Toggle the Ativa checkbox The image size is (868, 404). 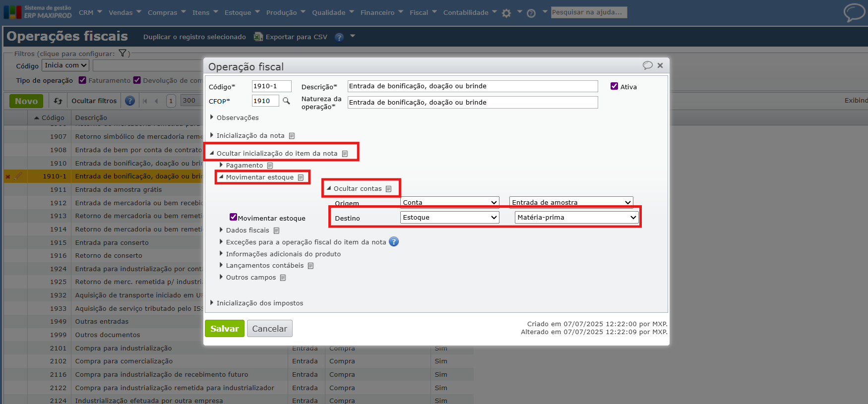(615, 86)
